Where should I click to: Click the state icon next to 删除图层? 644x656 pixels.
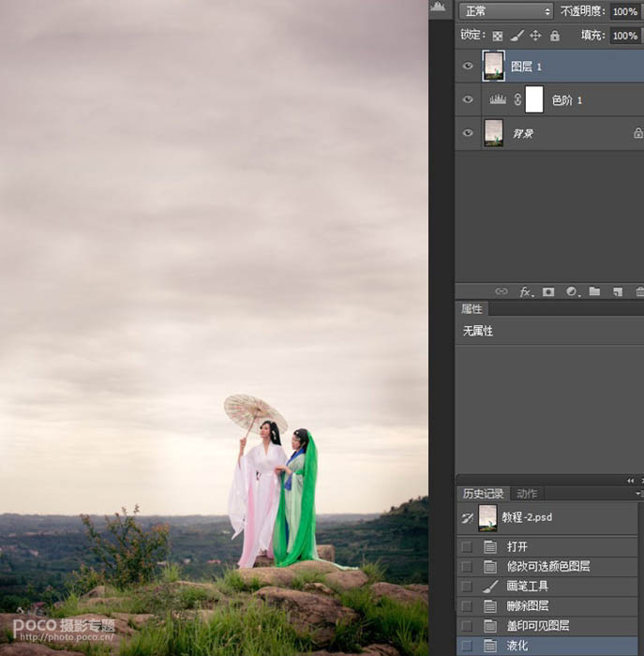(x=490, y=605)
